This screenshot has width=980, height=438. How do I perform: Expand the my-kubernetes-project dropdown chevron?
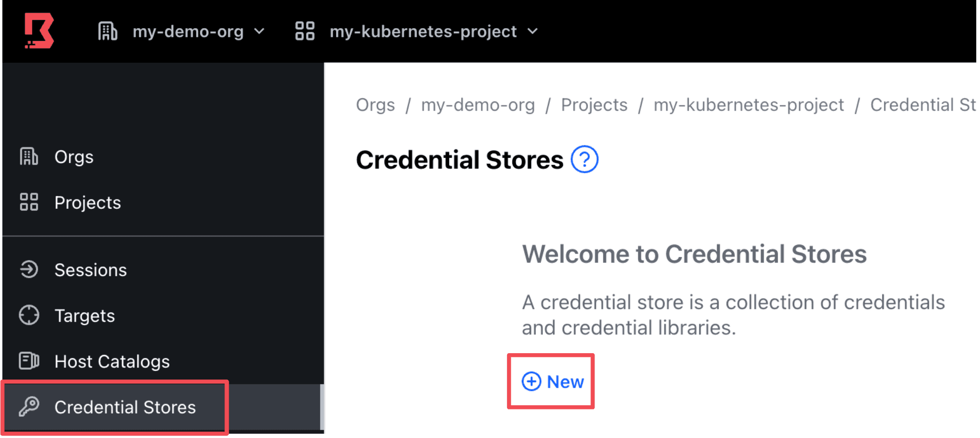(x=533, y=31)
